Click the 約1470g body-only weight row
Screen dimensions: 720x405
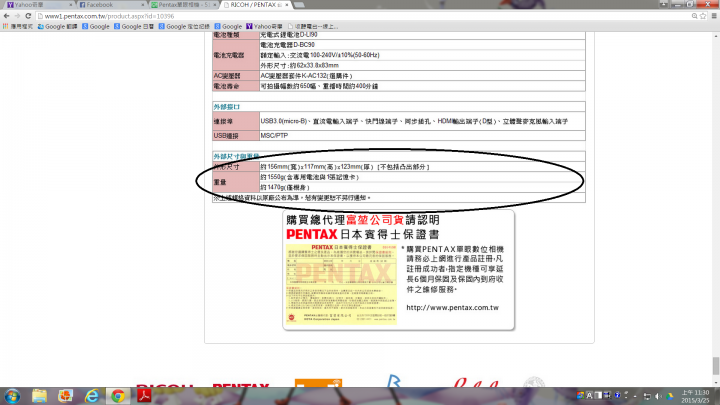click(x=422, y=187)
